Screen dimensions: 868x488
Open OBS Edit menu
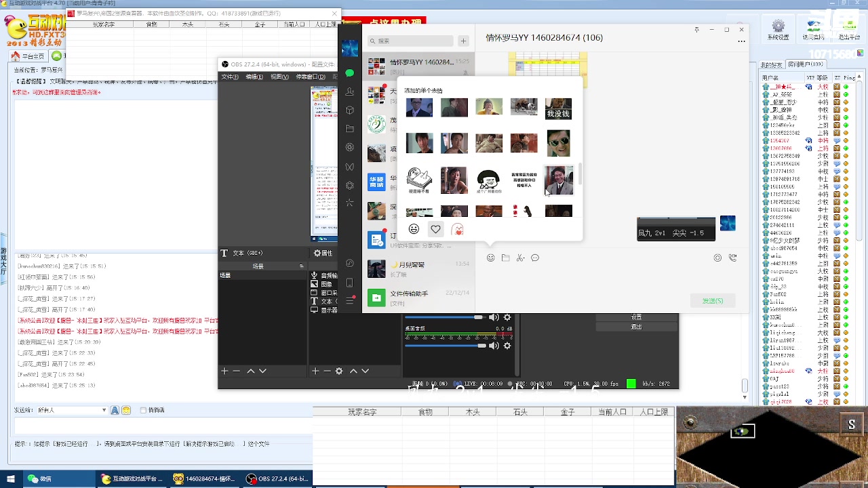tap(254, 77)
